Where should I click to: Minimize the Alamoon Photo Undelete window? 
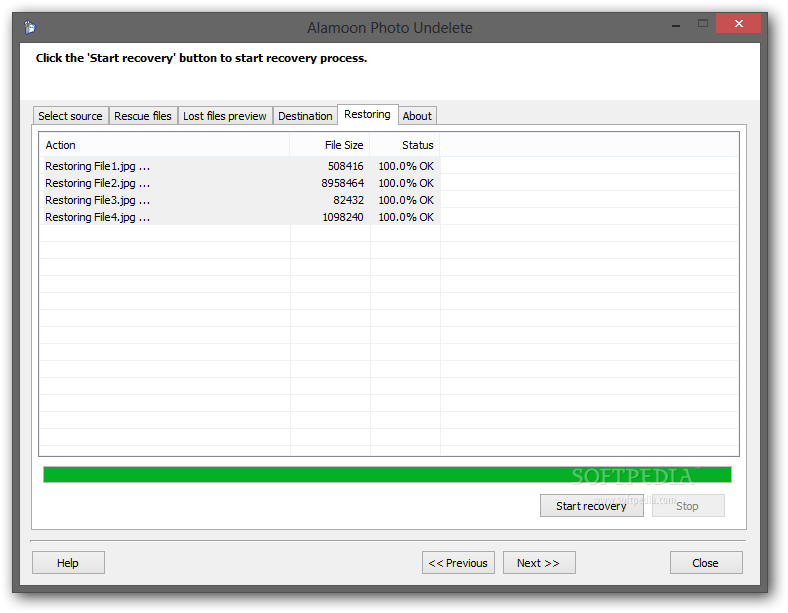(x=676, y=25)
